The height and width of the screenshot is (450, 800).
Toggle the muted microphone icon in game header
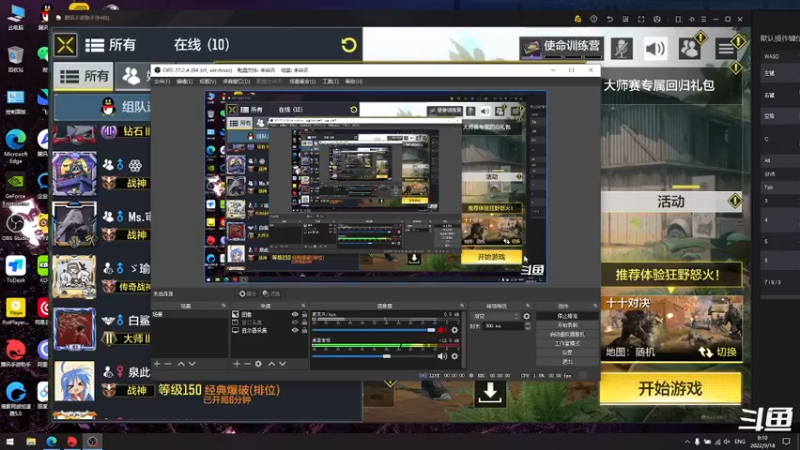tap(622, 49)
